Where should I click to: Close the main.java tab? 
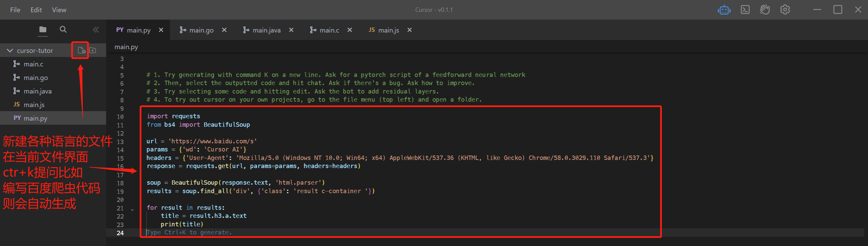point(291,30)
